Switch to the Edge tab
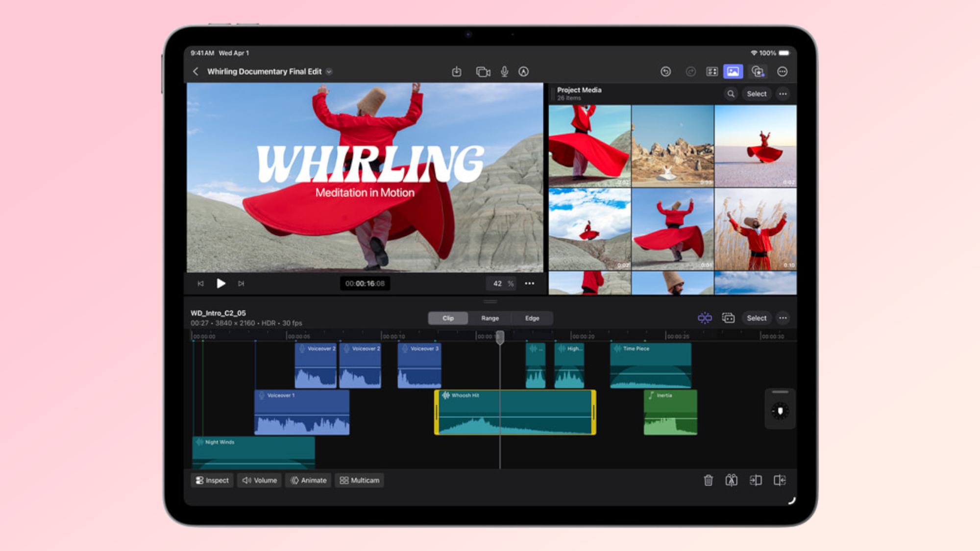The image size is (980, 551). point(532,318)
